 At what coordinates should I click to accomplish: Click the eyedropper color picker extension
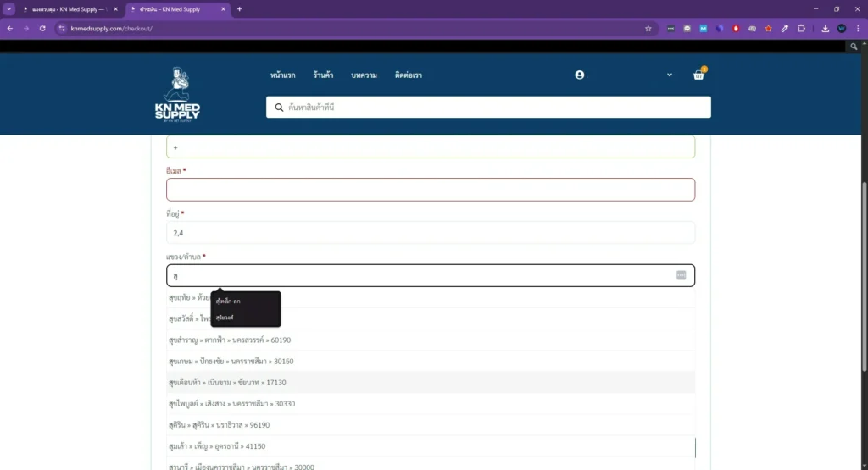click(x=784, y=28)
